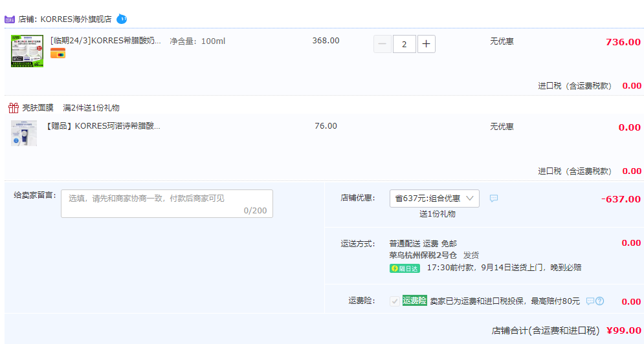This screenshot has height=344, width=644.
Task: Click the 满2件送1份礼物 promotion text
Action: [91, 108]
